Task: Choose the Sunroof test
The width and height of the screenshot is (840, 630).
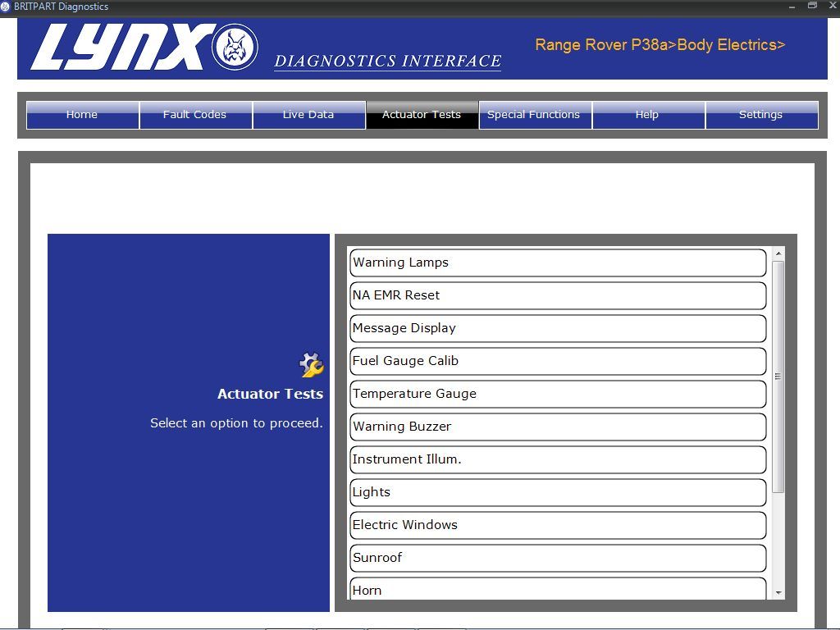Action: pyautogui.click(x=558, y=558)
